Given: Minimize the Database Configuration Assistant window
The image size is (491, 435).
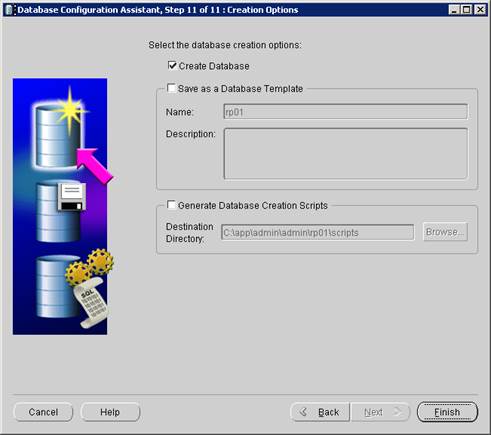Looking at the screenshot, I should (454, 10).
